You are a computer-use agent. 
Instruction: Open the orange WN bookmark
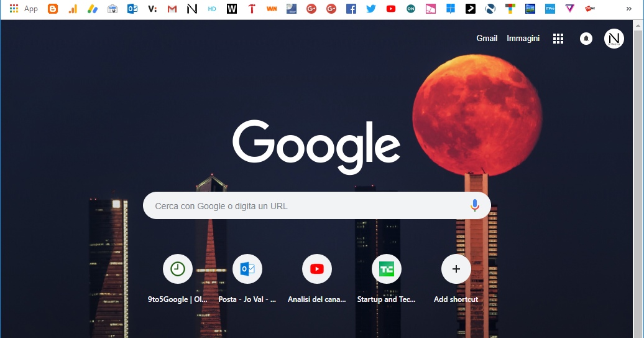pos(272,9)
